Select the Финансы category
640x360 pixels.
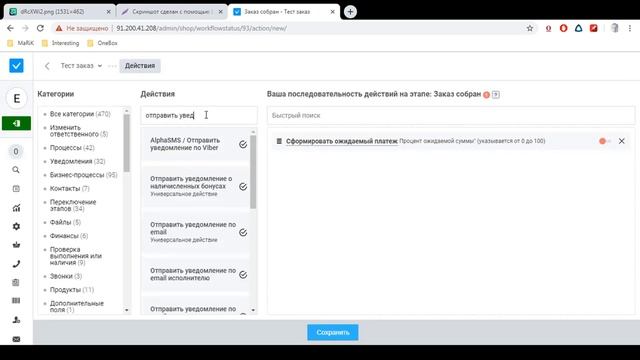(x=69, y=236)
